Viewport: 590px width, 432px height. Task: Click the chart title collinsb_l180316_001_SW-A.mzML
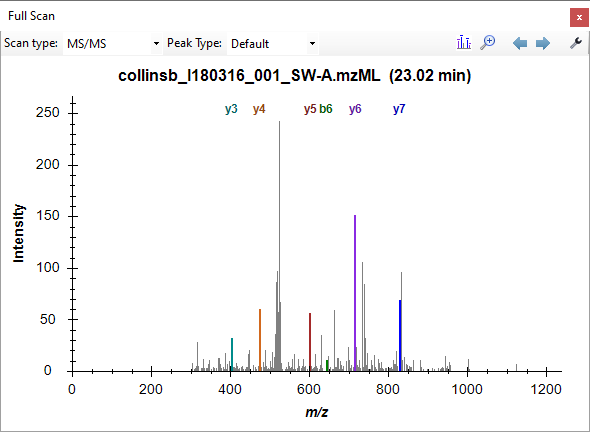(x=249, y=76)
